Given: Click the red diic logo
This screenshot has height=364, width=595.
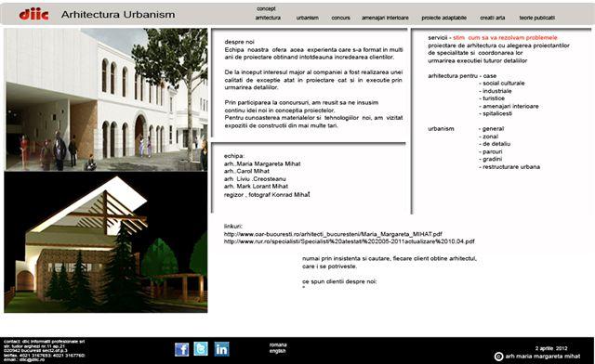Looking at the screenshot, I should click(x=33, y=15).
